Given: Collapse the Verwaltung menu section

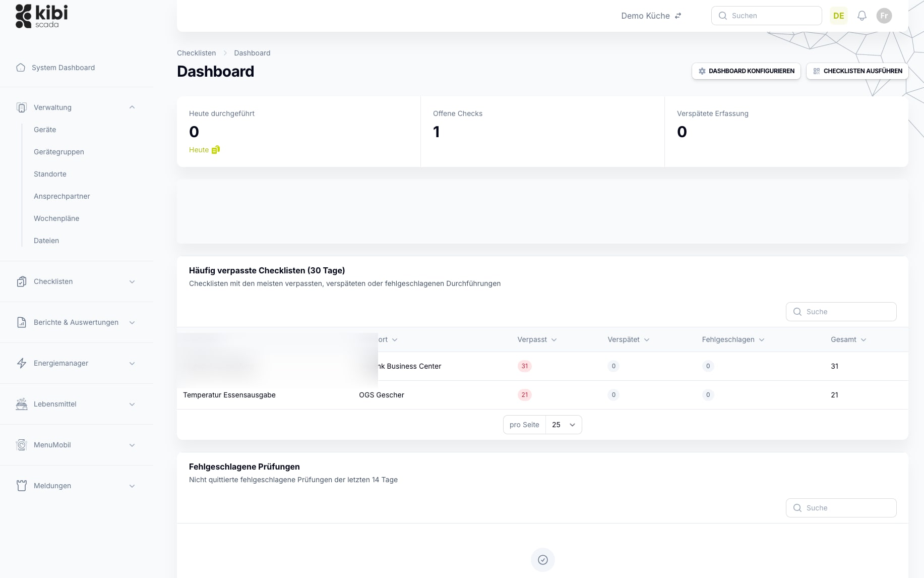Looking at the screenshot, I should tap(132, 107).
